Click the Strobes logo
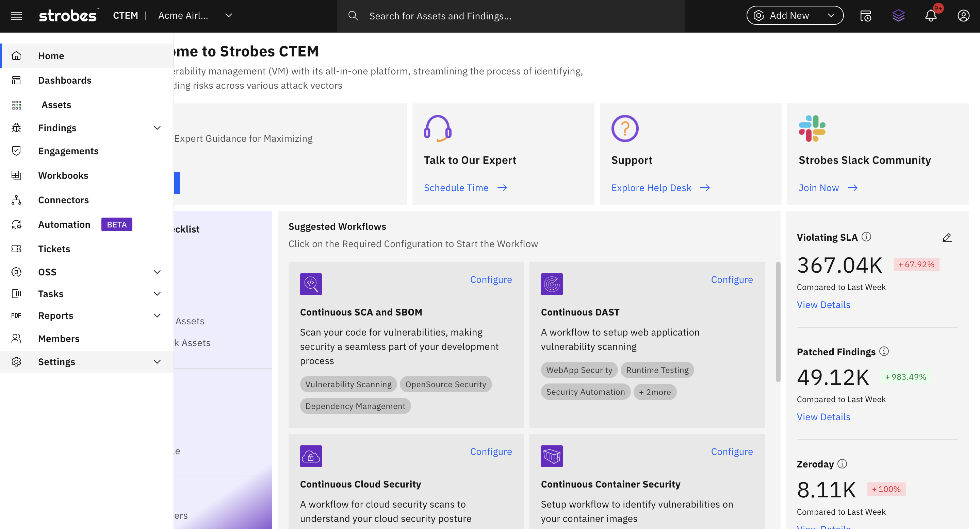 click(x=69, y=15)
